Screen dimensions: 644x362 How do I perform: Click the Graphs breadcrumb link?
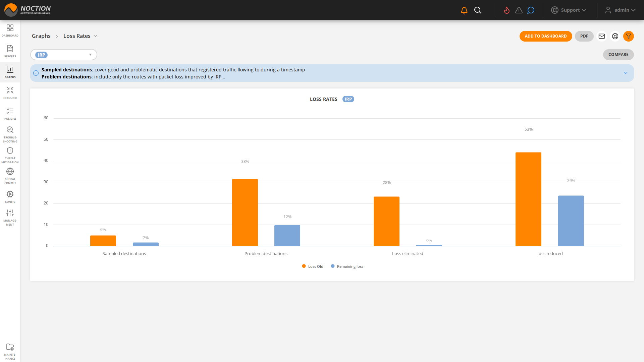(41, 36)
